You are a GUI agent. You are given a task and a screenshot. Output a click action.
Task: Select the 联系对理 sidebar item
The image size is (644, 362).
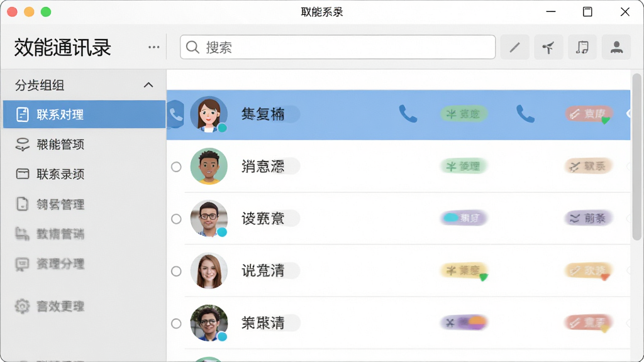pos(84,114)
